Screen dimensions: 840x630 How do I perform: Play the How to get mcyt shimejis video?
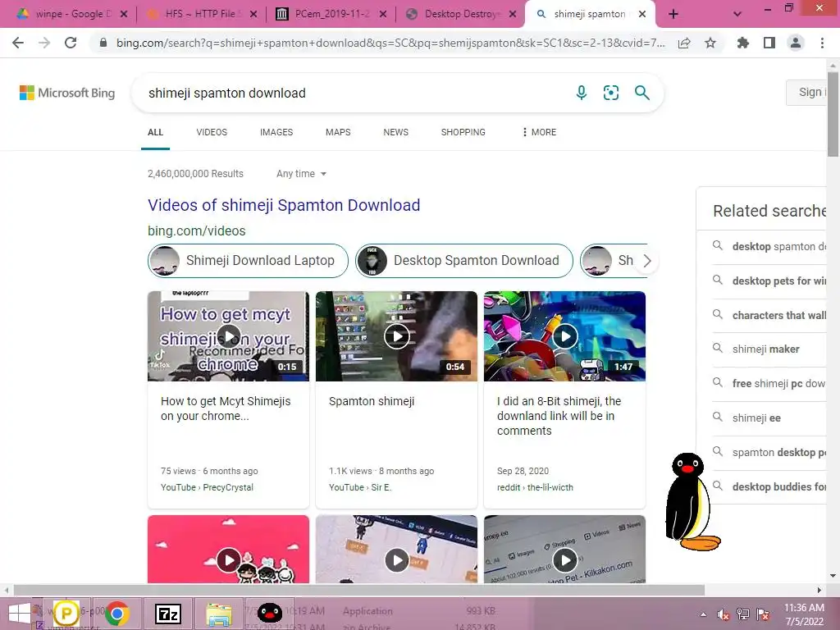coord(228,336)
